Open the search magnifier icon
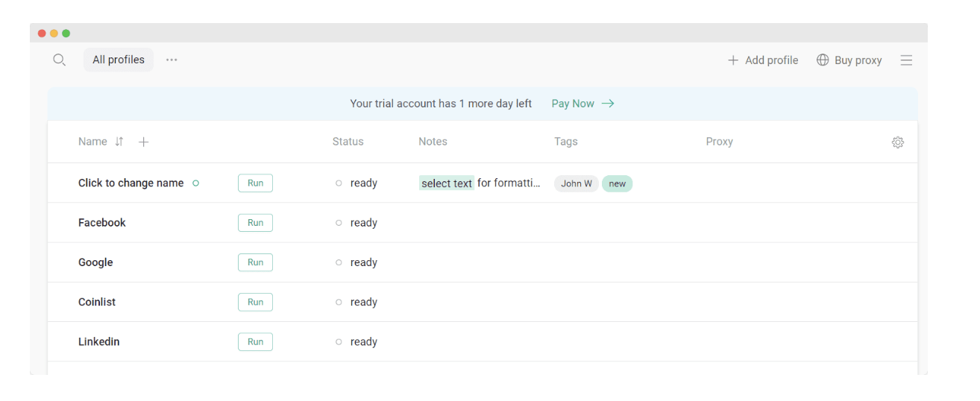Viewport: 980px width, 401px height. tap(60, 60)
